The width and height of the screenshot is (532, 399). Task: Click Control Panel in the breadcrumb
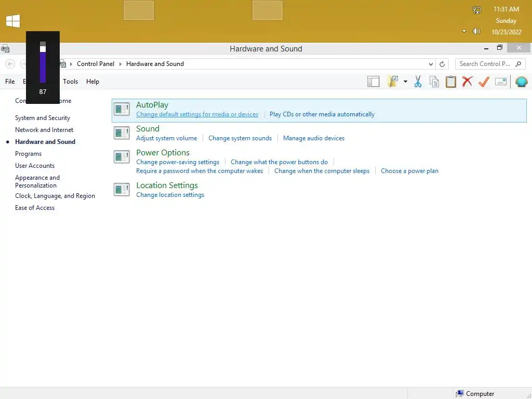[x=96, y=64]
